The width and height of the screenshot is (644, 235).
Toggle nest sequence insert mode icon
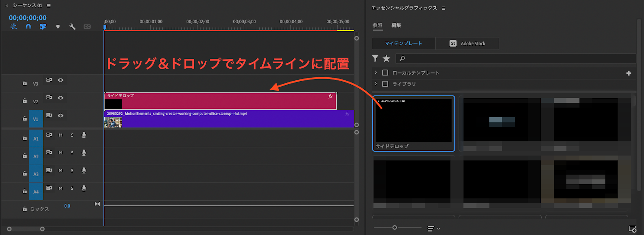pyautogui.click(x=13, y=27)
